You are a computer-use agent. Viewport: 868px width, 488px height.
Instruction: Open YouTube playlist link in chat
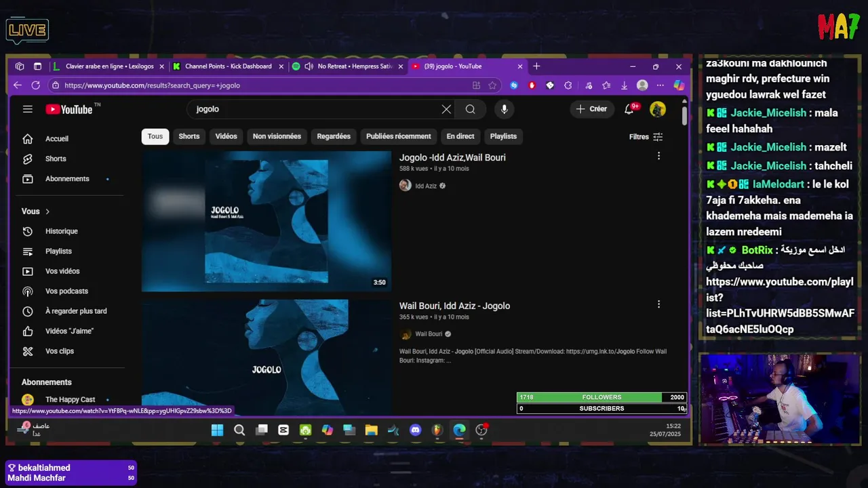pyautogui.click(x=780, y=306)
